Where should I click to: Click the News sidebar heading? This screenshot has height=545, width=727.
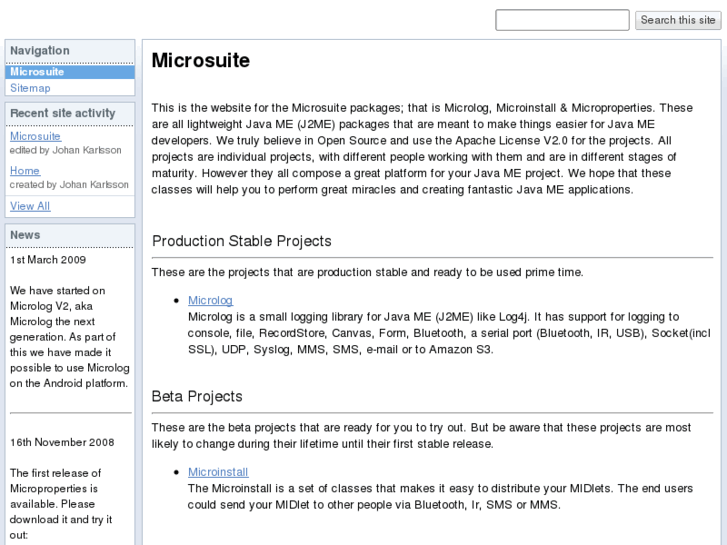click(25, 235)
